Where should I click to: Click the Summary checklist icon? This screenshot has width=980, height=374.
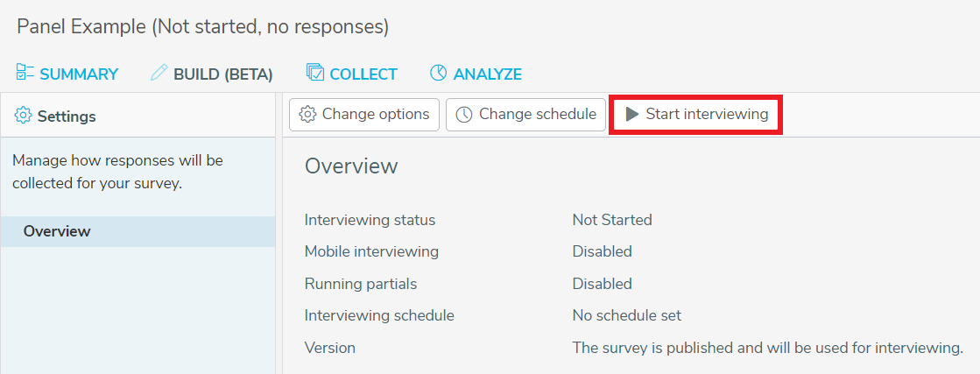(x=25, y=73)
